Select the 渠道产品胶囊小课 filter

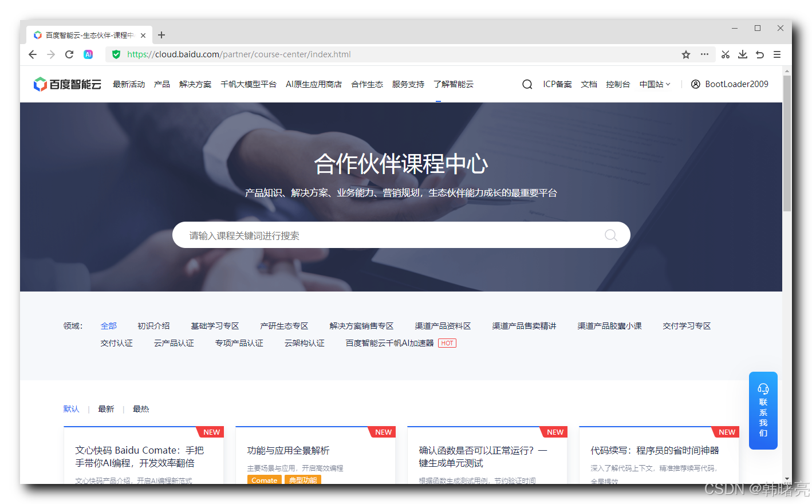coord(609,326)
